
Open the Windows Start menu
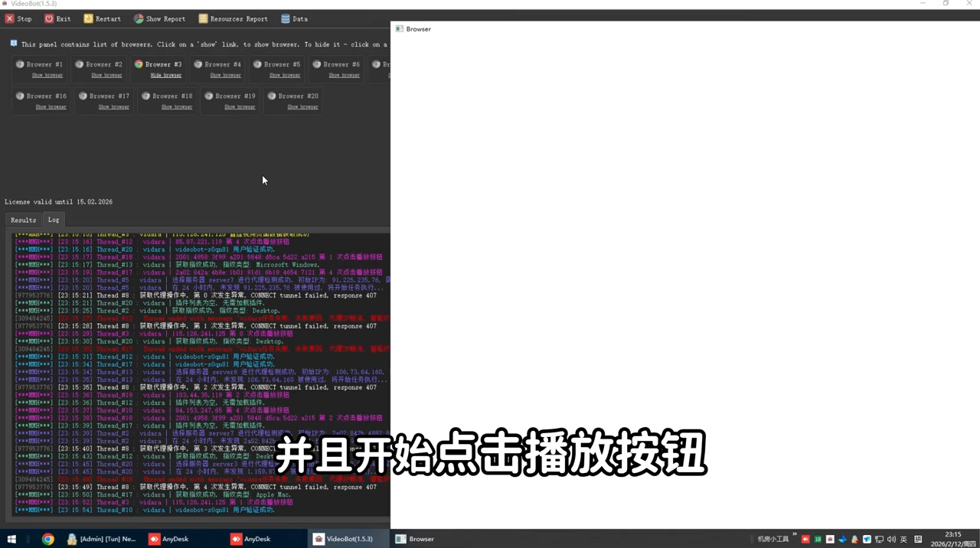point(11,539)
